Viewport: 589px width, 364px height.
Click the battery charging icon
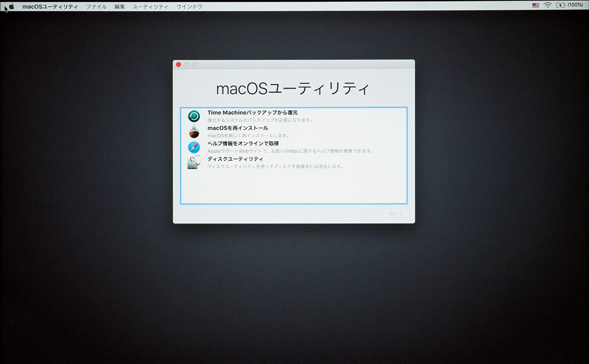[x=560, y=5]
